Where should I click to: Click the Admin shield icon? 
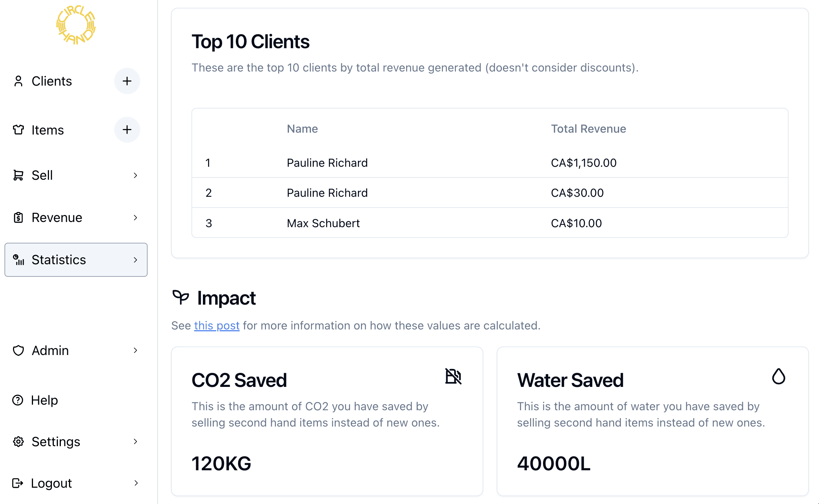coord(18,351)
